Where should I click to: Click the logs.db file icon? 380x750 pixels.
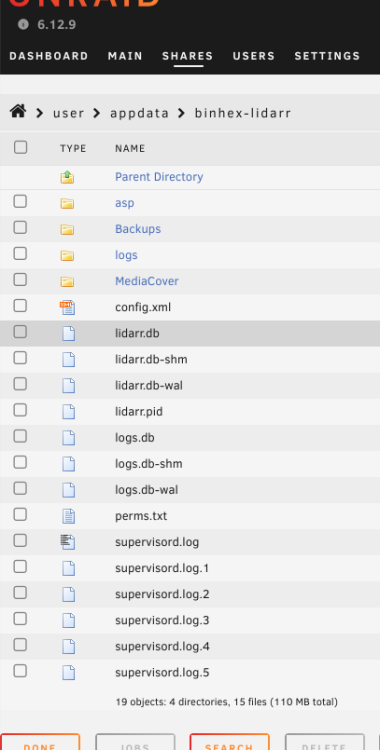click(68, 438)
